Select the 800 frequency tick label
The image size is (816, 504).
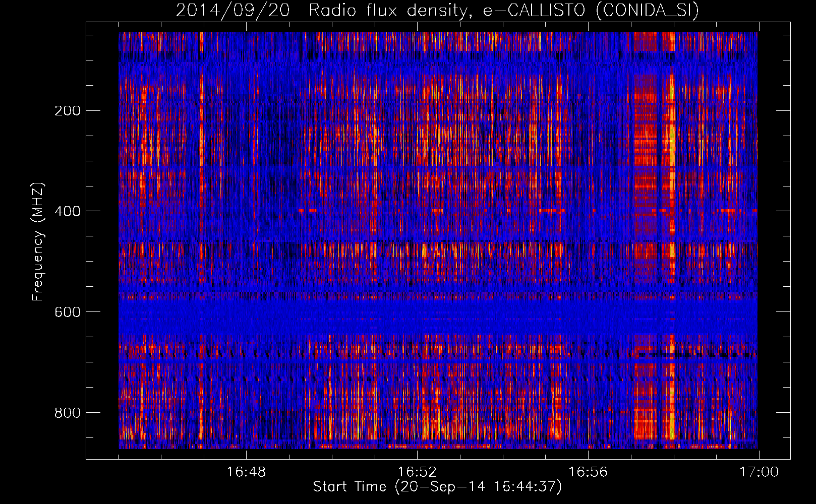[x=68, y=413]
